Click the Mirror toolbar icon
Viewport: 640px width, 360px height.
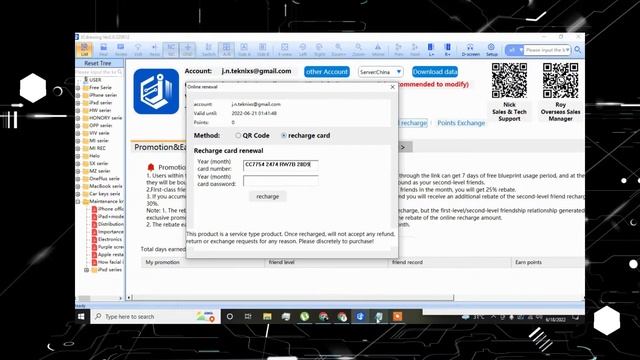tap(378, 49)
